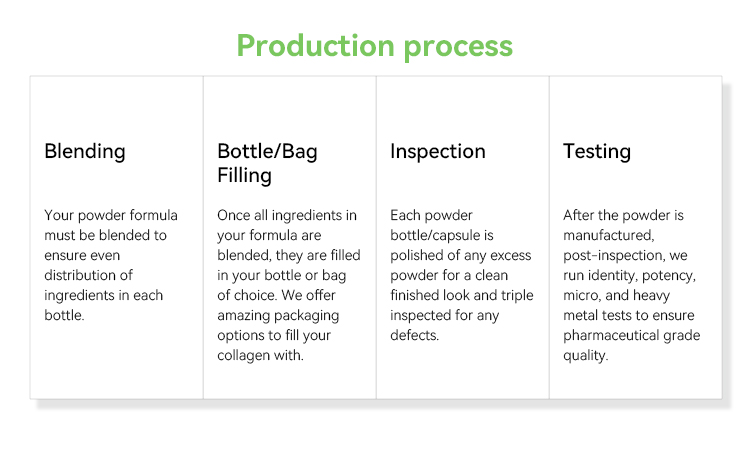
Task: Click the 'finished look and triple' line
Action: tap(461, 295)
